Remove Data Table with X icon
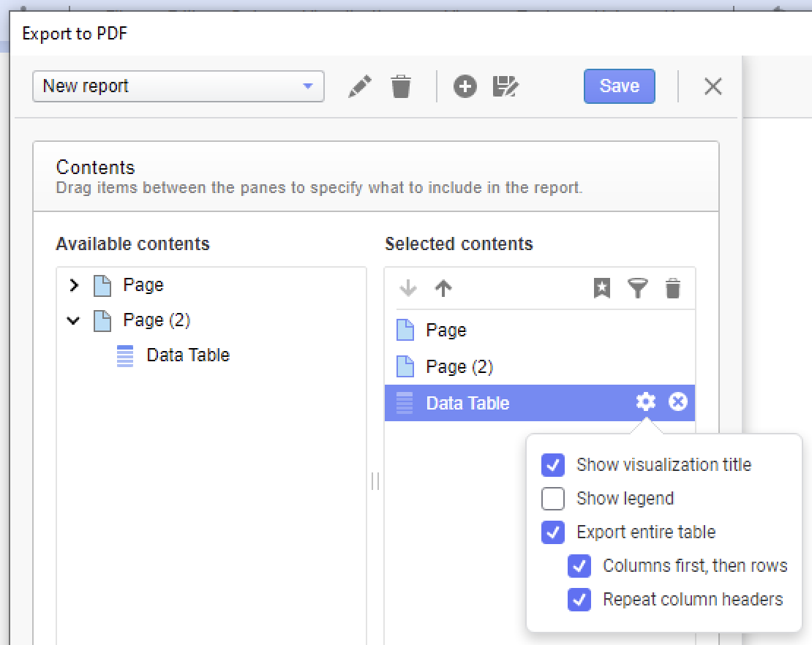 (x=678, y=401)
